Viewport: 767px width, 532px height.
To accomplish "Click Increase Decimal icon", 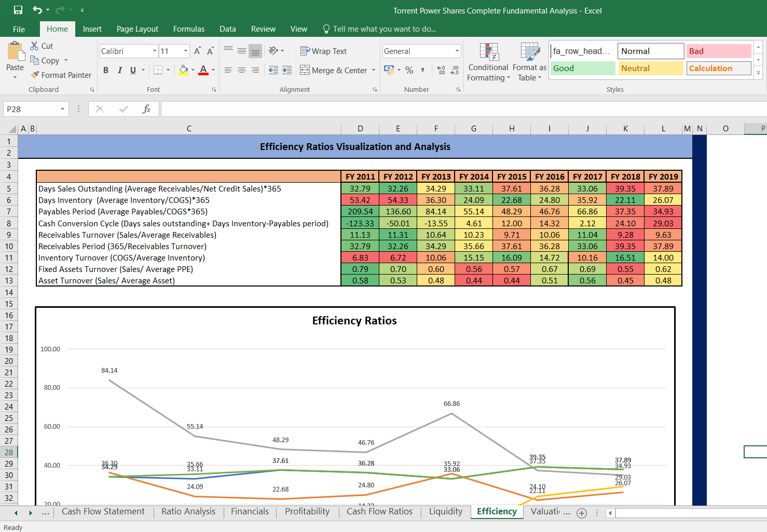I will [x=441, y=70].
